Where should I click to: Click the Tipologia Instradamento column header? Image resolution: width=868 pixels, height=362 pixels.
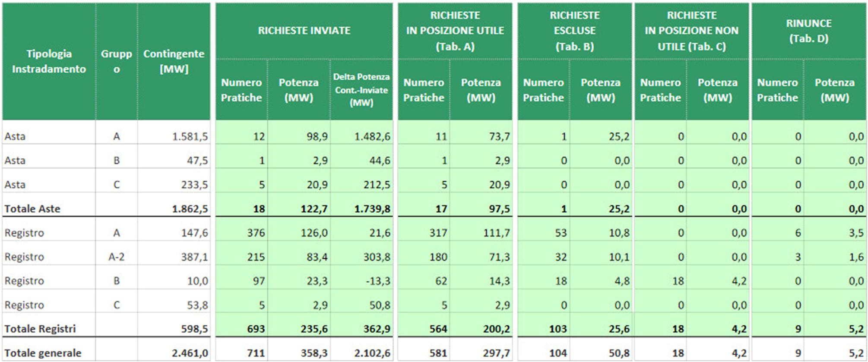coord(49,61)
